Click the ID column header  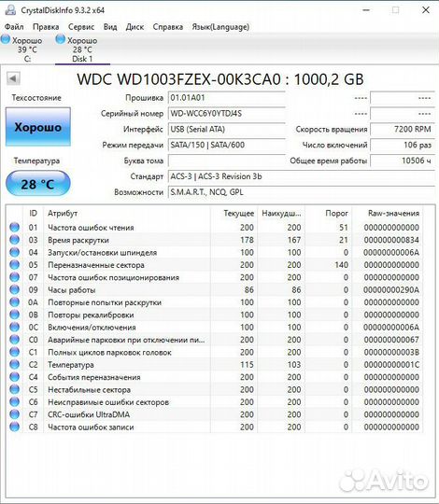[33, 213]
